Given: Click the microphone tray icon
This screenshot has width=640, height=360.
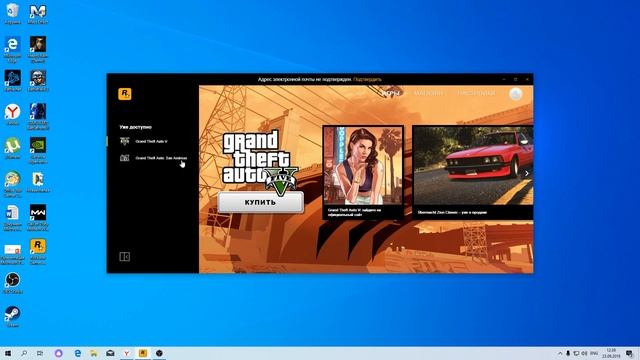Looking at the screenshot, I should click(x=568, y=353).
